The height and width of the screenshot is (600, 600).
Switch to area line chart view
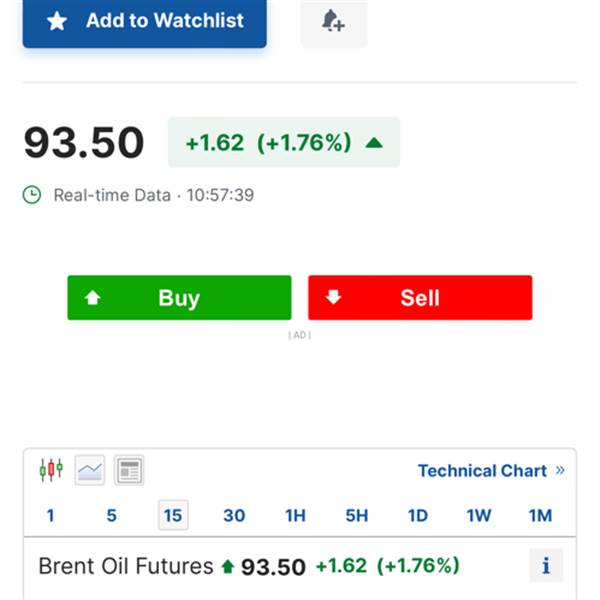point(90,470)
